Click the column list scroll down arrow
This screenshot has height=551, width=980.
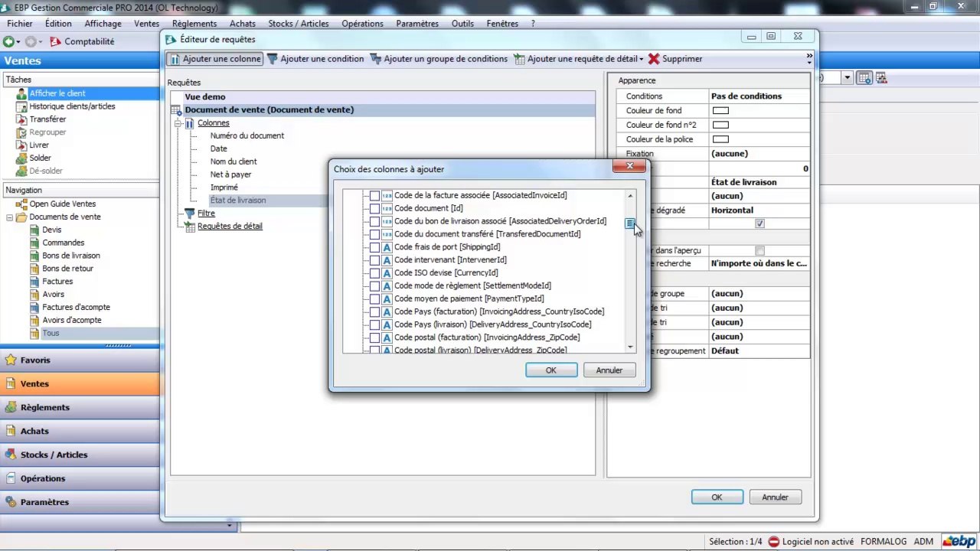630,347
